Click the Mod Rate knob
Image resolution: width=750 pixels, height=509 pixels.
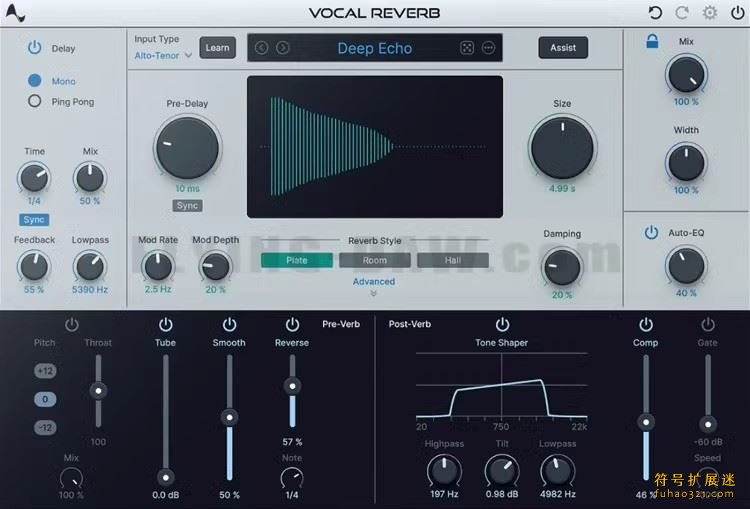(158, 266)
